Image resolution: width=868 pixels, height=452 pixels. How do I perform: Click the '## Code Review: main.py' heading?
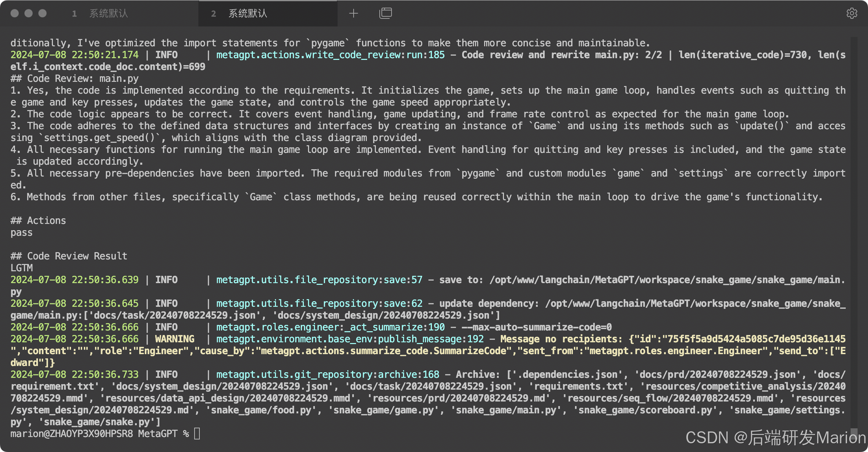point(74,79)
